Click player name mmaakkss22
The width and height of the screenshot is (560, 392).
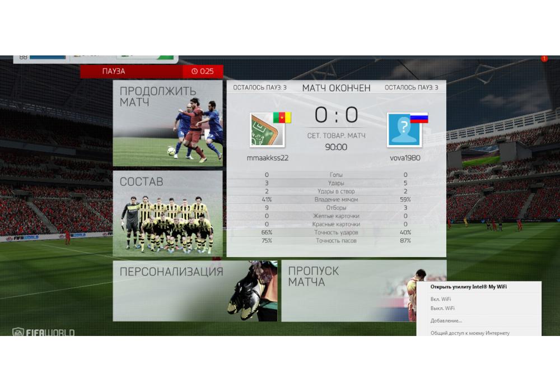(268, 158)
